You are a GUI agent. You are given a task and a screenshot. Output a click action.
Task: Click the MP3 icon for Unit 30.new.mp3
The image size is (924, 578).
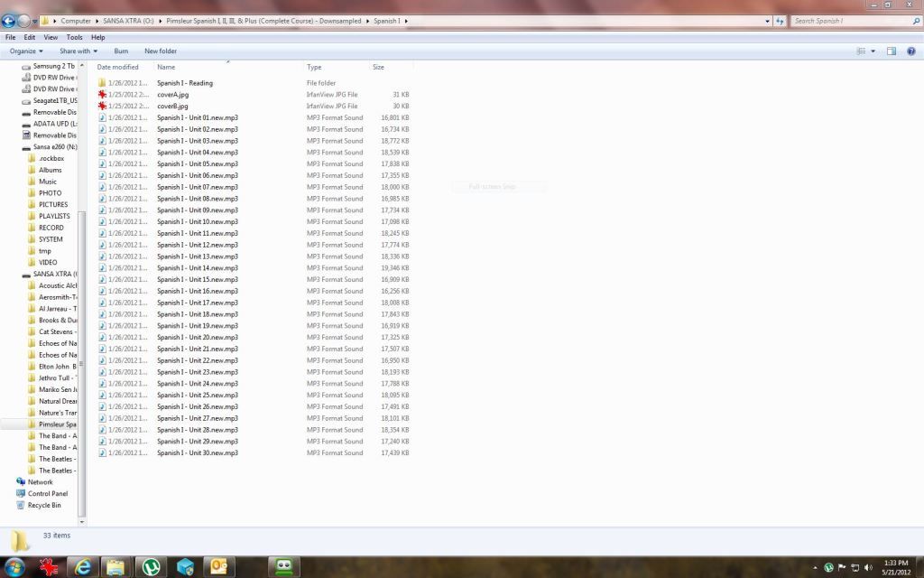tap(102, 453)
